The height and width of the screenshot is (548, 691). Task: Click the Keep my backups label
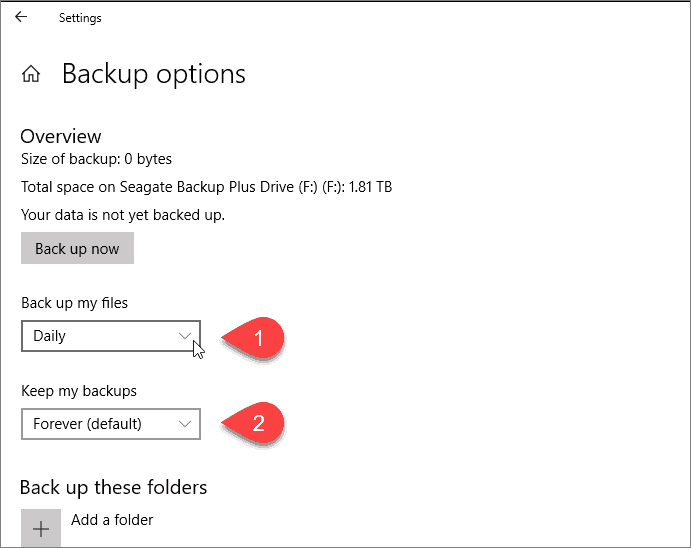(x=79, y=391)
